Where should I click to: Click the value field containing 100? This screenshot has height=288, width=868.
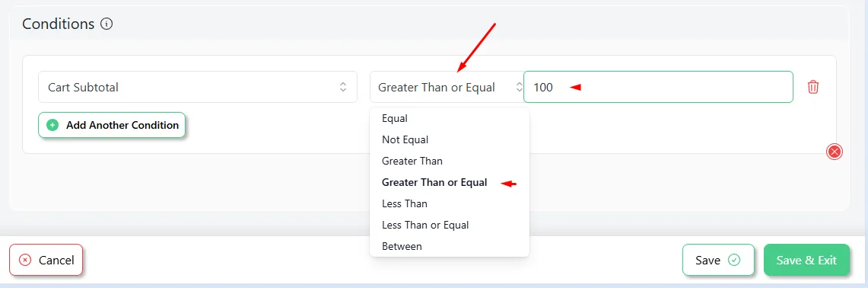click(658, 87)
